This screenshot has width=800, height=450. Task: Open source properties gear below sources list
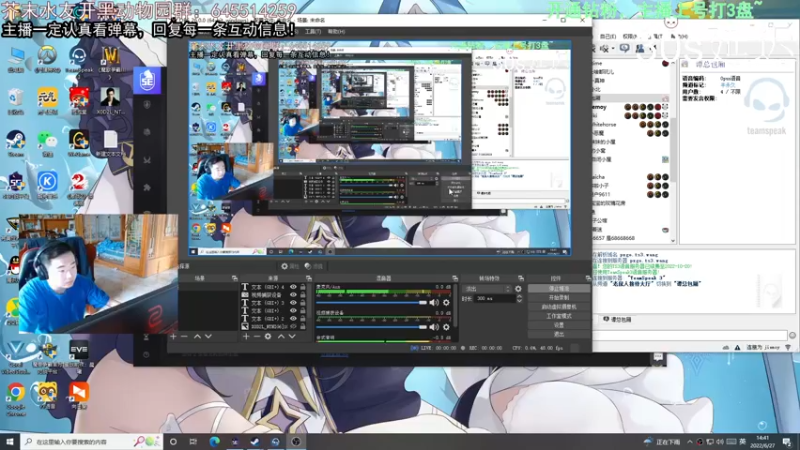[x=268, y=337]
